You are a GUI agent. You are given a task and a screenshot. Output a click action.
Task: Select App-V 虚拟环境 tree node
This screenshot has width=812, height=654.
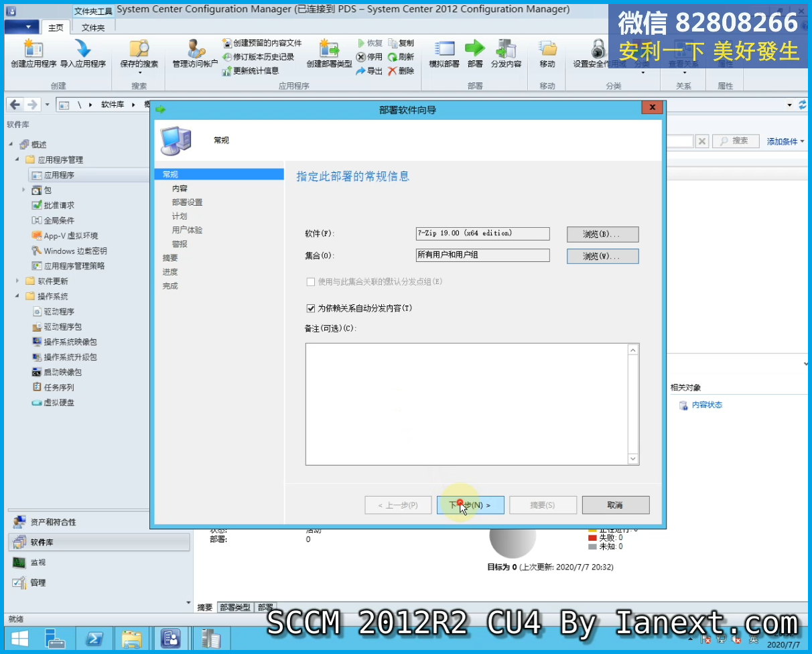click(x=65, y=236)
